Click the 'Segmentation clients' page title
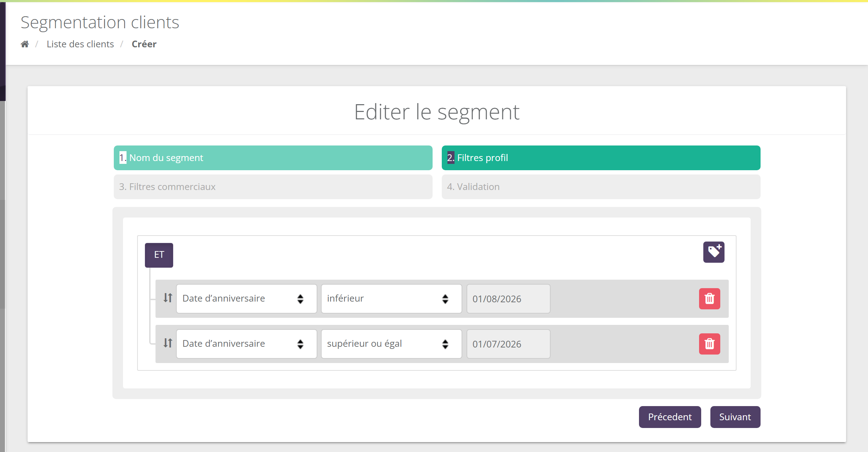This screenshot has height=452, width=868. coord(100,23)
